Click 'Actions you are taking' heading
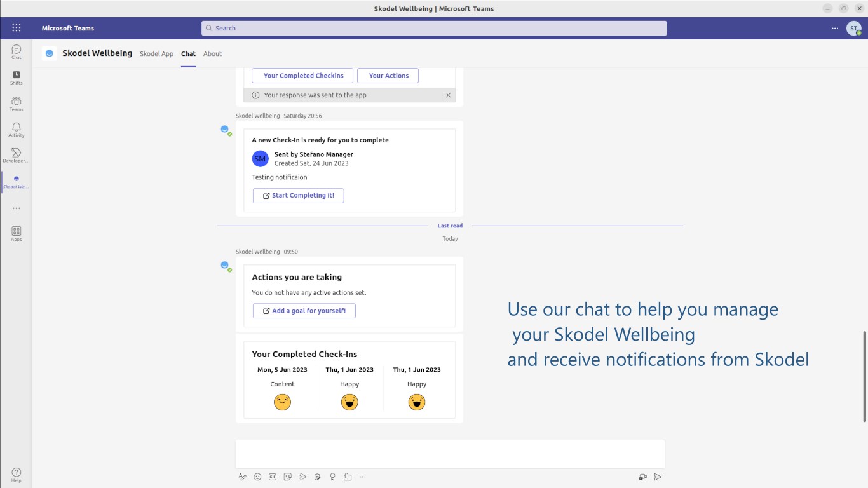Viewport: 868px width, 488px height. click(x=297, y=277)
